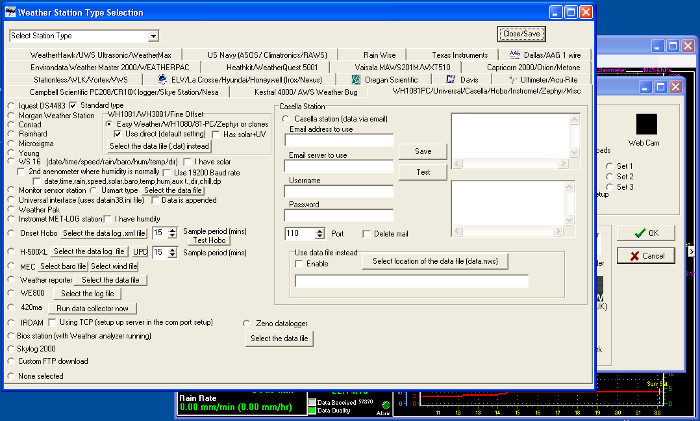Toggle Use direct (default setting) checkbox
Image resolution: width=700 pixels, height=421 pixels.
coord(118,134)
